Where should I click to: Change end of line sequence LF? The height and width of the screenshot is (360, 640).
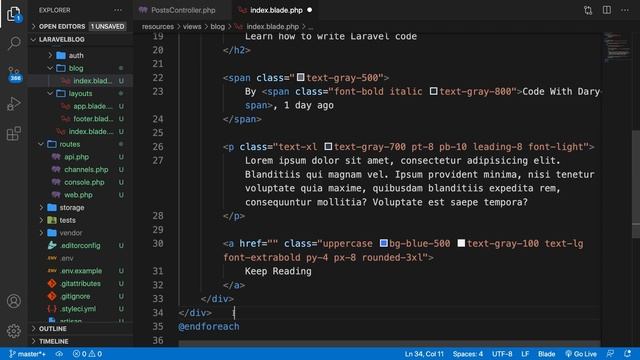pyautogui.click(x=525, y=354)
